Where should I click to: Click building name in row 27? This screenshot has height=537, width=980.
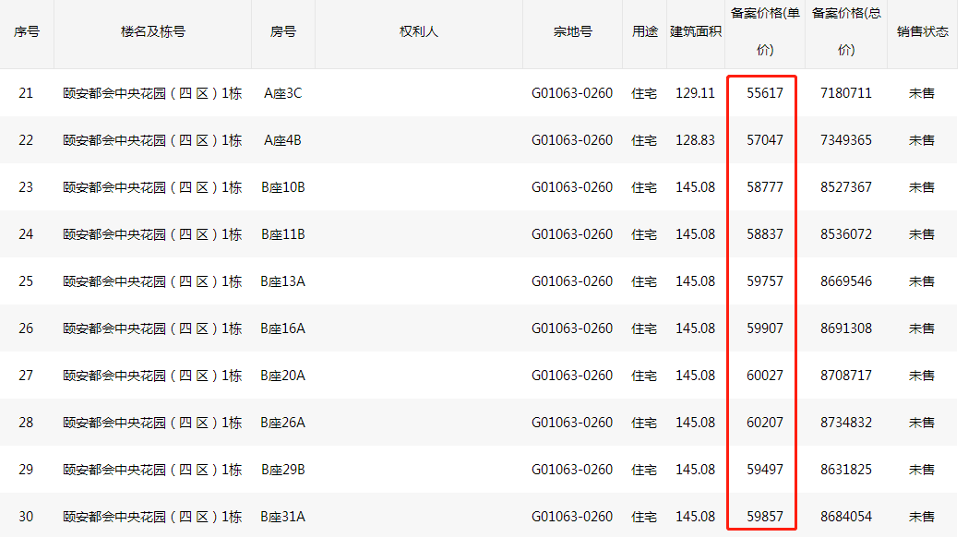click(152, 376)
